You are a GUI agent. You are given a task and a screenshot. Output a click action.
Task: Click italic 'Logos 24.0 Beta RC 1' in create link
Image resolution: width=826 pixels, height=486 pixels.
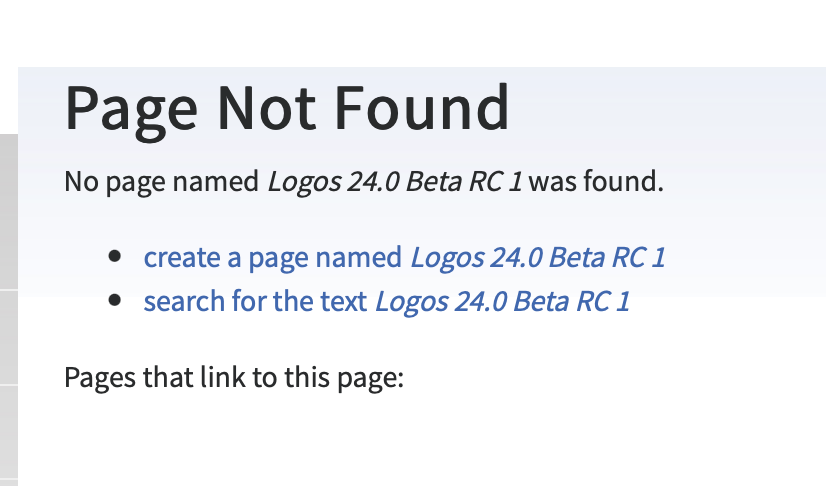[538, 257]
